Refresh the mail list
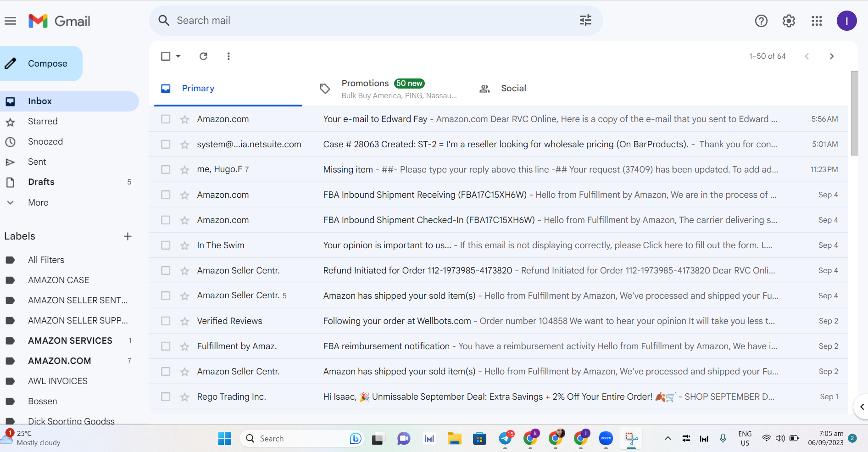Screen dimensions: 868x452 tap(203, 56)
